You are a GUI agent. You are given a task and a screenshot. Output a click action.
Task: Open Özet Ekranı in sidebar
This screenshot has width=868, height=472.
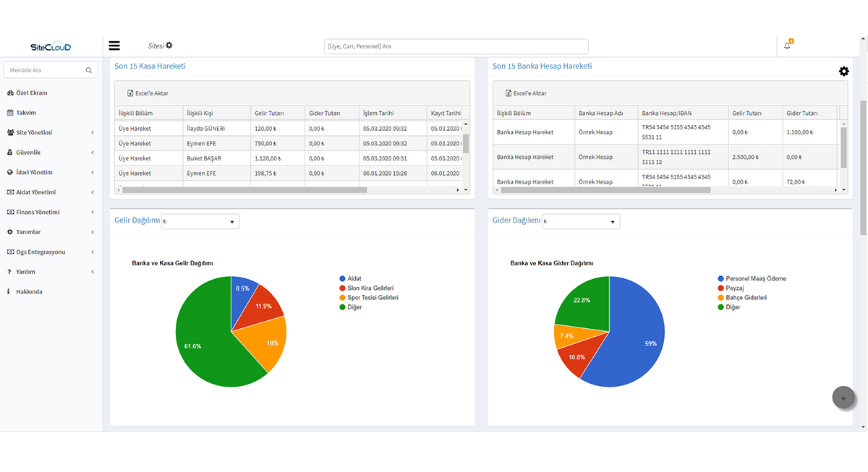click(x=31, y=93)
